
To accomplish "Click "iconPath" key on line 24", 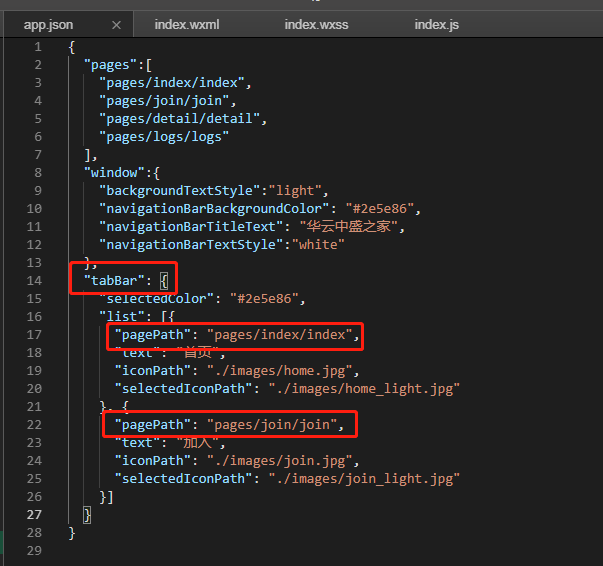I will [153, 461].
